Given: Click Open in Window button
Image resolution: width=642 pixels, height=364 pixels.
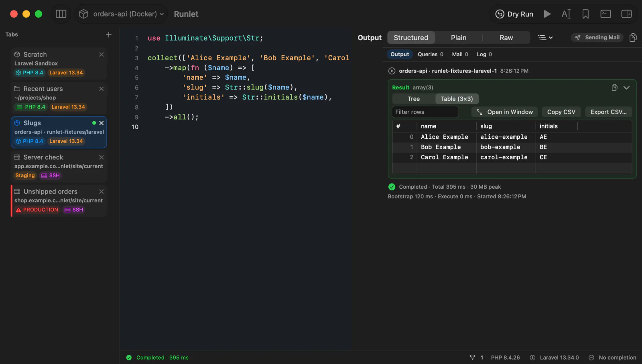Looking at the screenshot, I should [504, 112].
